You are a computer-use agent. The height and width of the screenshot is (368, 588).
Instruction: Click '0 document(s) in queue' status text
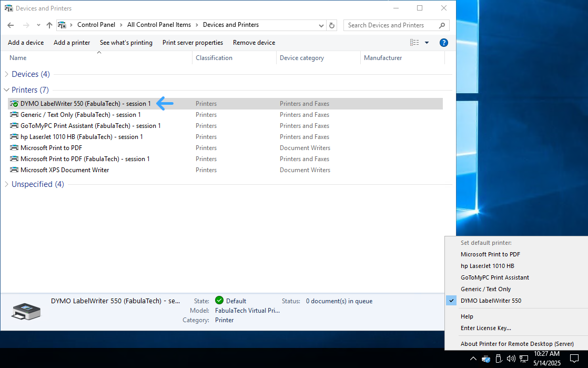(339, 301)
